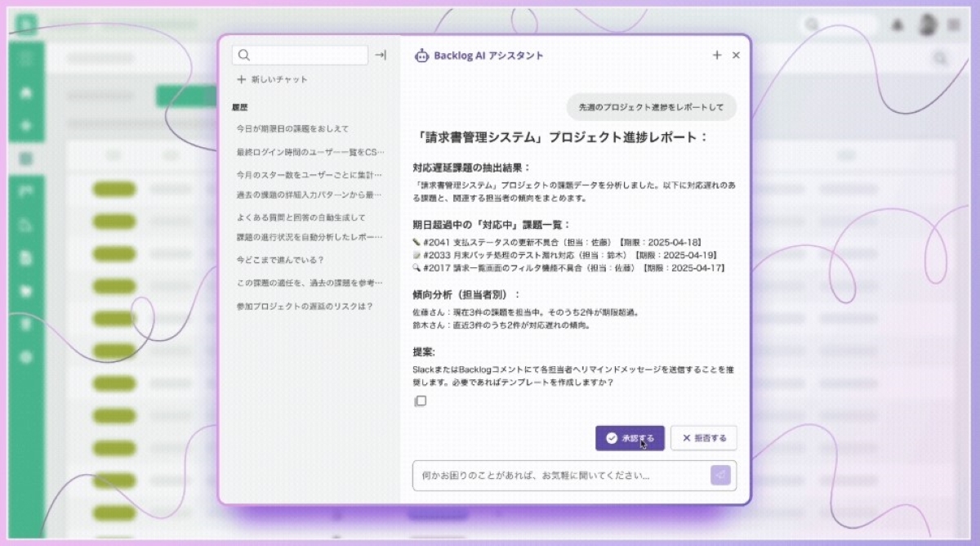The width and height of the screenshot is (980, 546).
Task: Click 新しいチャット to start a new chat
Action: tap(272, 80)
